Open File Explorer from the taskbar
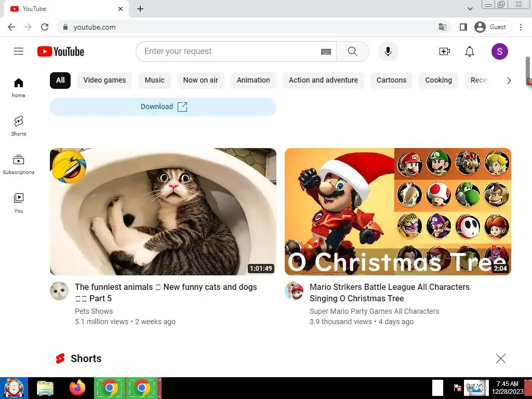This screenshot has width=532, height=399. pyautogui.click(x=45, y=388)
